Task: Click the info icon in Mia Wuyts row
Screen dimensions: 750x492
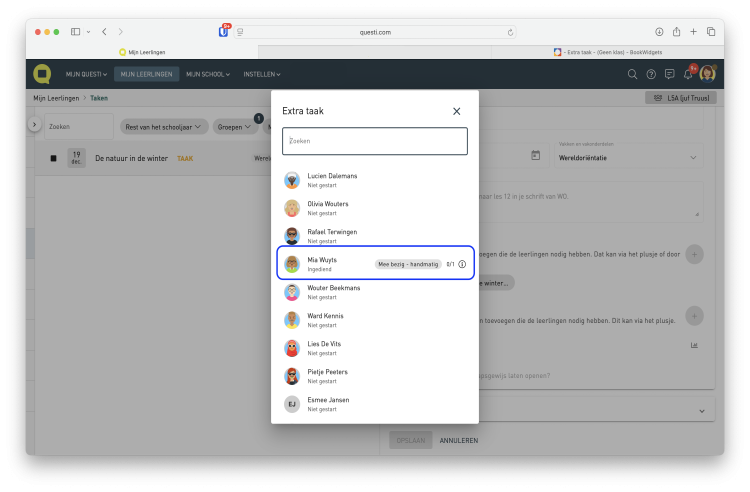Action: click(462, 264)
